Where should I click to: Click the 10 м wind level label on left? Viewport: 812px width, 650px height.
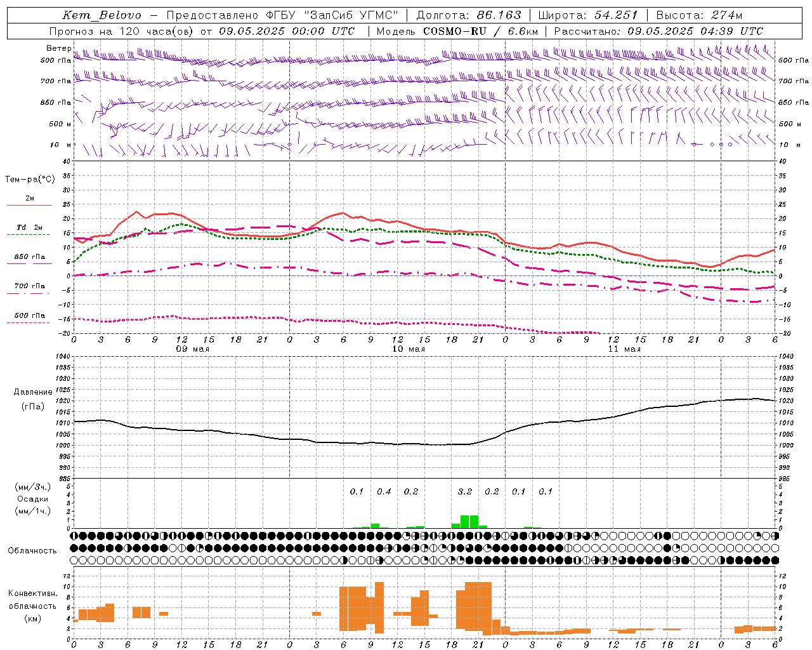click(x=61, y=145)
